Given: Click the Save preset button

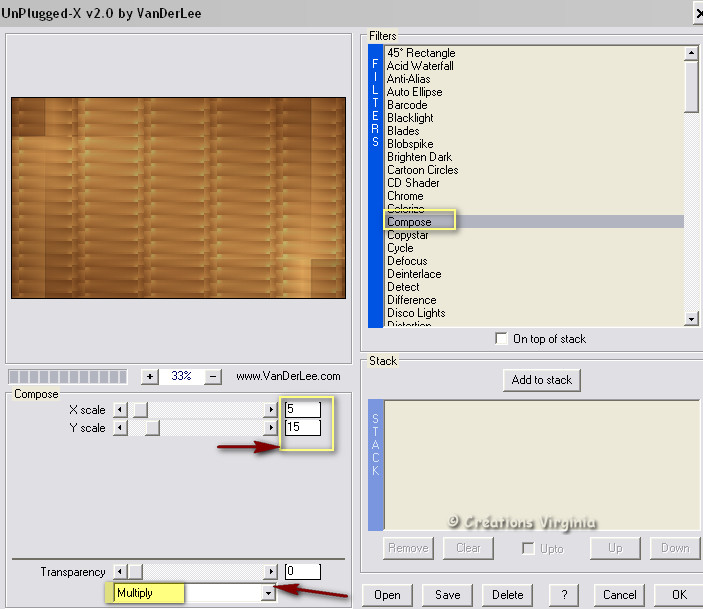Looking at the screenshot, I should [x=448, y=595].
